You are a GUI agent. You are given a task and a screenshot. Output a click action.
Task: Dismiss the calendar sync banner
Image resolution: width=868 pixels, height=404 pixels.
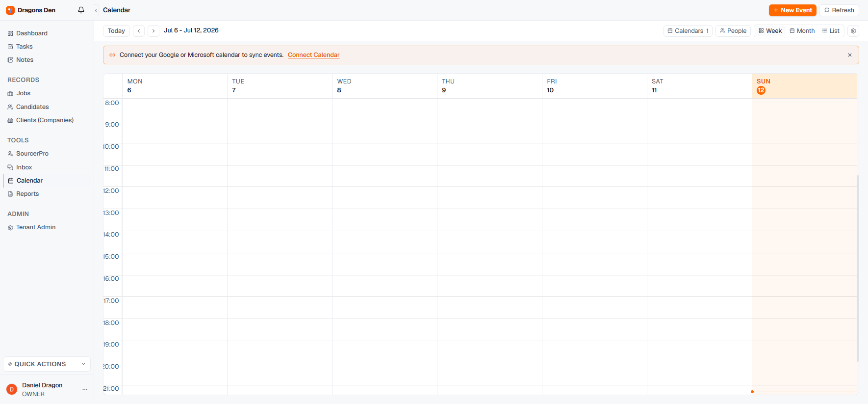tap(850, 55)
